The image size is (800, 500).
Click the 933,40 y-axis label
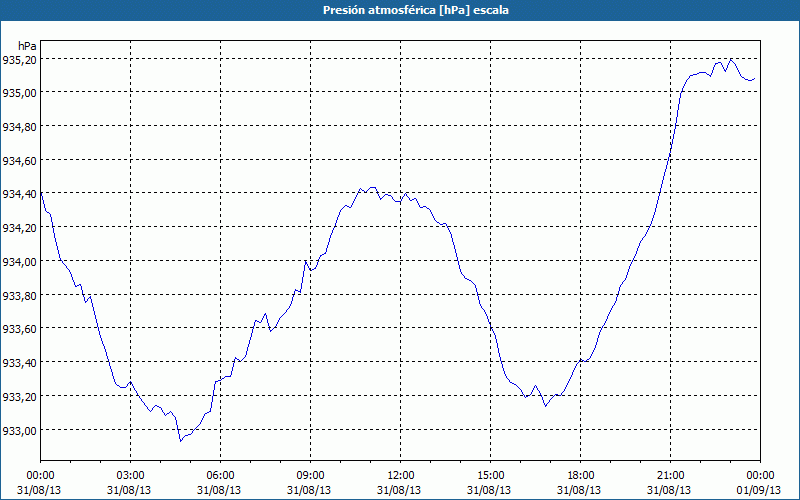pos(19,363)
